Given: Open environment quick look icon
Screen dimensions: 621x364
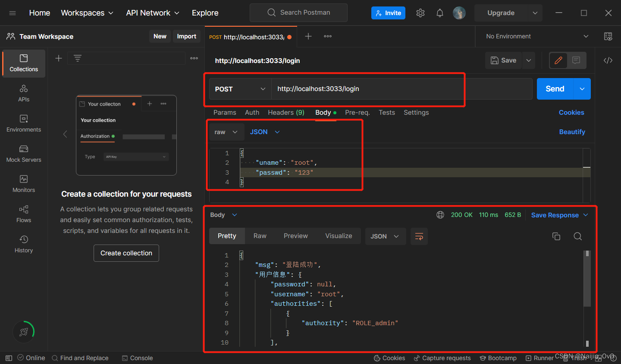Looking at the screenshot, I should pyautogui.click(x=608, y=37).
